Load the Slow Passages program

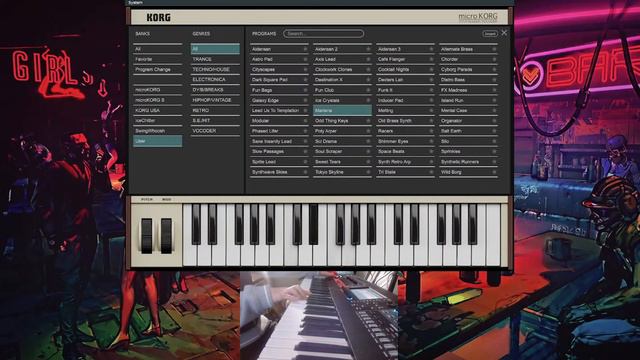279,151
